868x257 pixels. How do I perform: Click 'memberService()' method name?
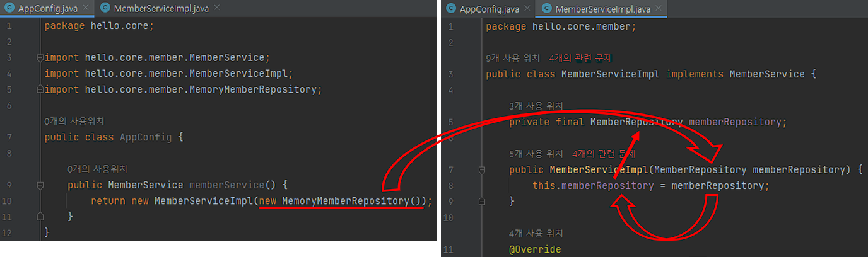(x=230, y=185)
